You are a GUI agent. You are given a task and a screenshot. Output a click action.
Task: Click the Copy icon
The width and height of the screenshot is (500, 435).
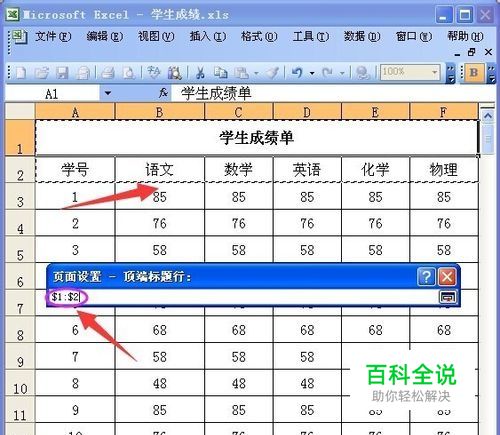pos(221,73)
